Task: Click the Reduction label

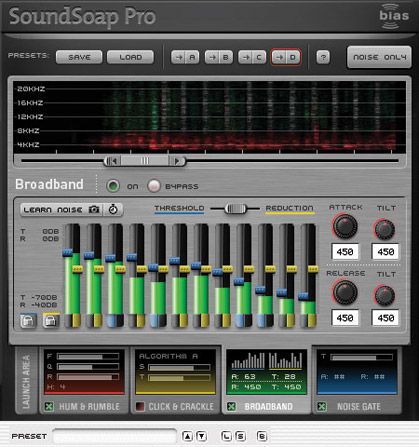Action: coord(289,208)
